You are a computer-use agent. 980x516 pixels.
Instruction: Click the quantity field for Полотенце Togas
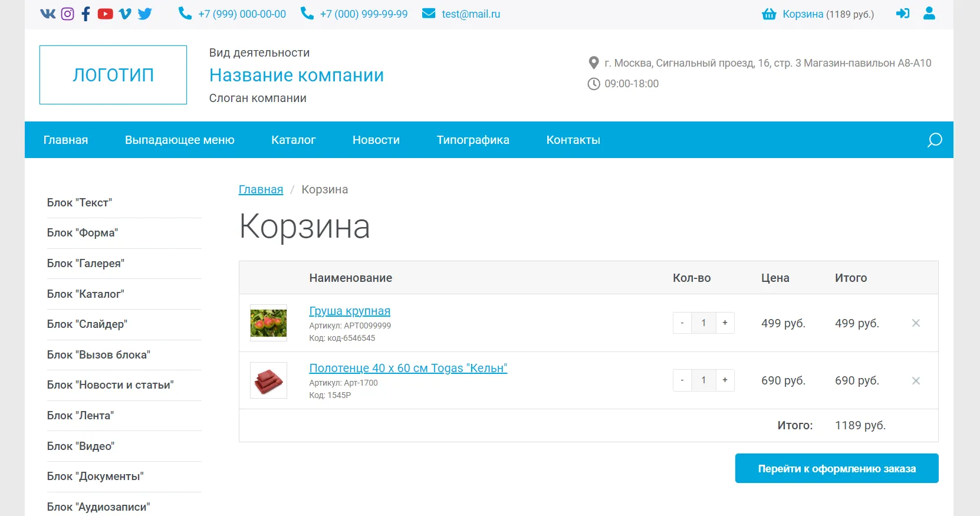703,380
